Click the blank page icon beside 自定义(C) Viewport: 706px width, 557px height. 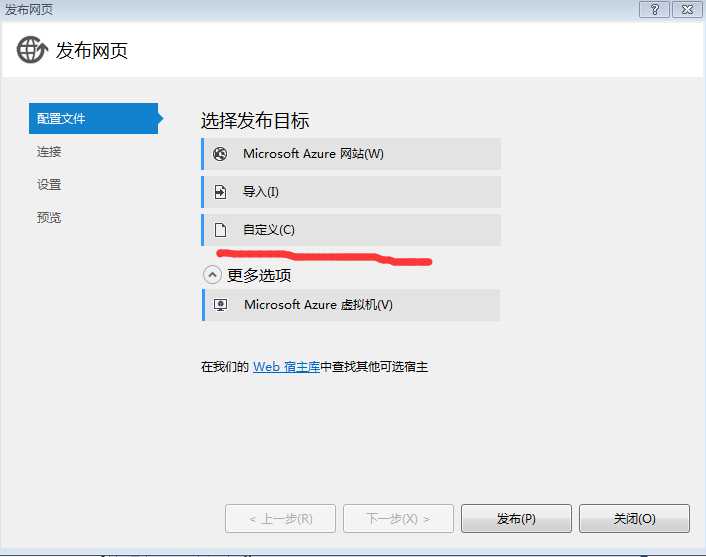(220, 230)
